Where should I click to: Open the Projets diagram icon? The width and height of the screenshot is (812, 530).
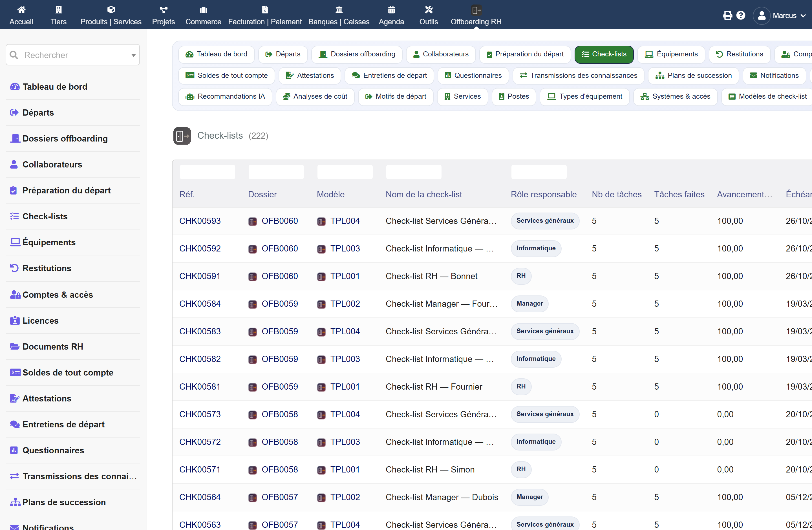164,10
